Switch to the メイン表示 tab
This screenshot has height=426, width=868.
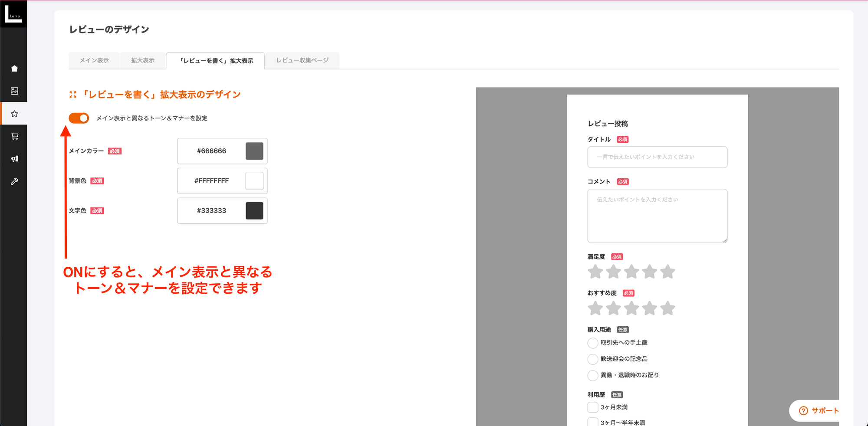(94, 60)
